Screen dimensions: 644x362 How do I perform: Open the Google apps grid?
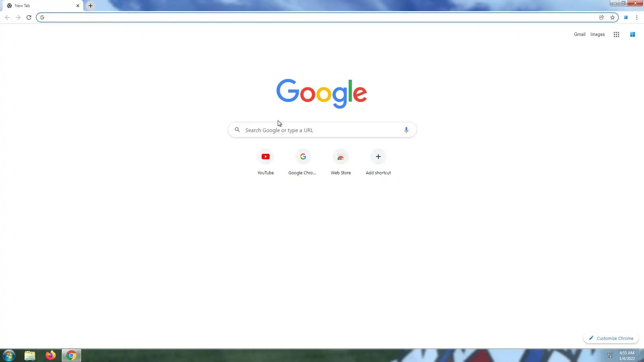(616, 35)
